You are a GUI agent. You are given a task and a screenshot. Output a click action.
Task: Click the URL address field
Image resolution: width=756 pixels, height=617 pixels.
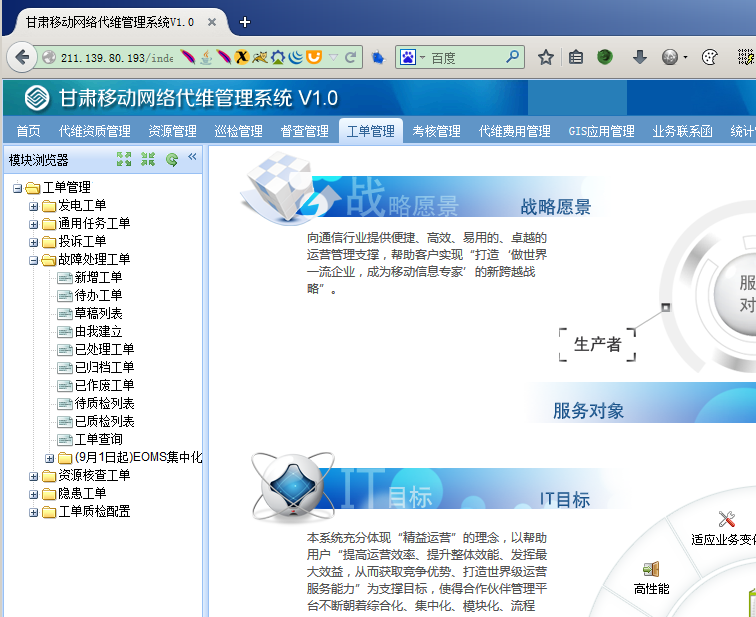pyautogui.click(x=117, y=58)
